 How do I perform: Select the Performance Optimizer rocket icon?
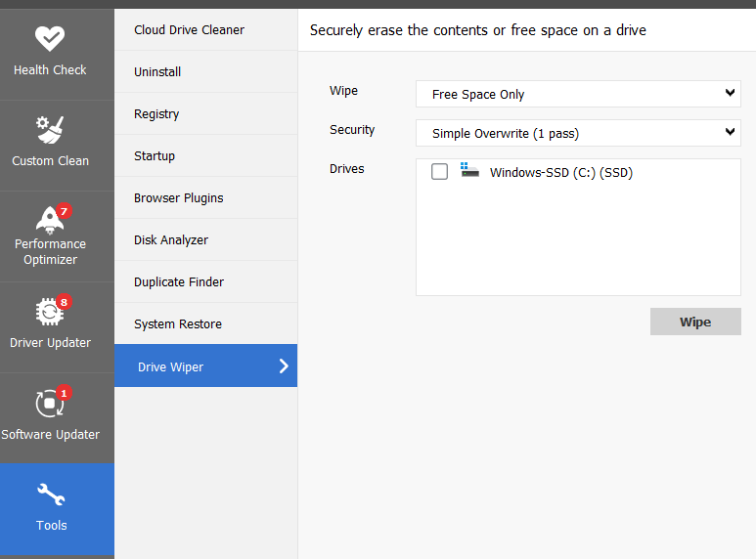point(49,218)
